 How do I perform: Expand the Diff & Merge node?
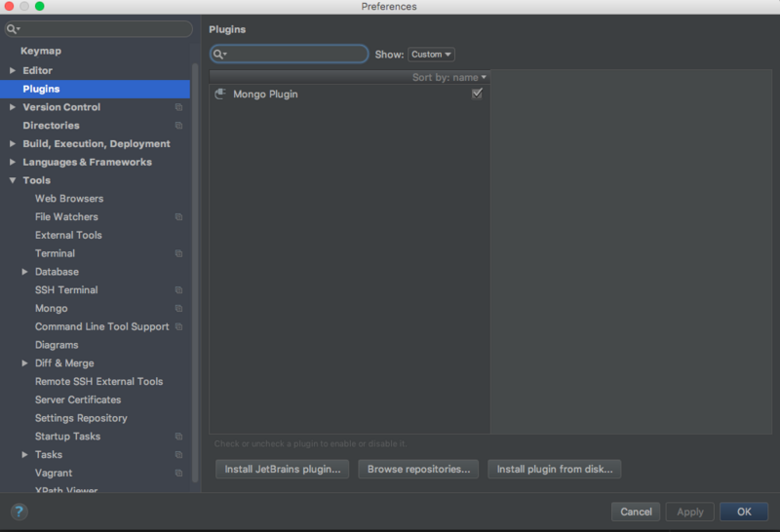click(x=24, y=363)
